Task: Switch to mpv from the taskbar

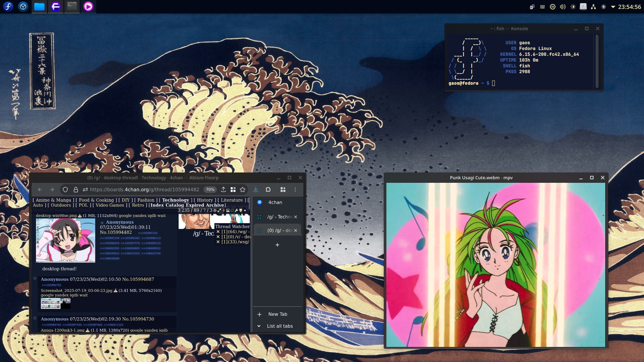Action: [88, 7]
